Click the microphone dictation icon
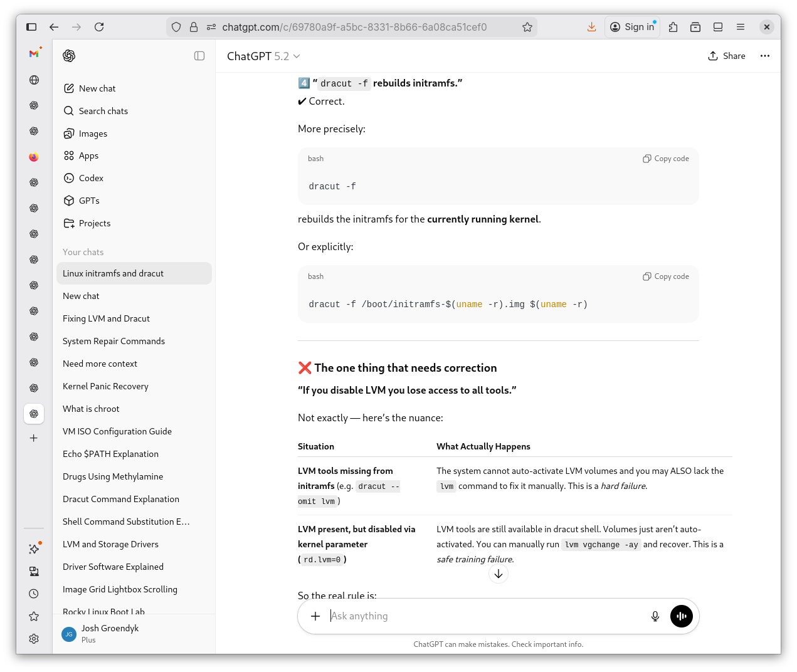Viewport: 797px width, 672px height. [x=655, y=616]
